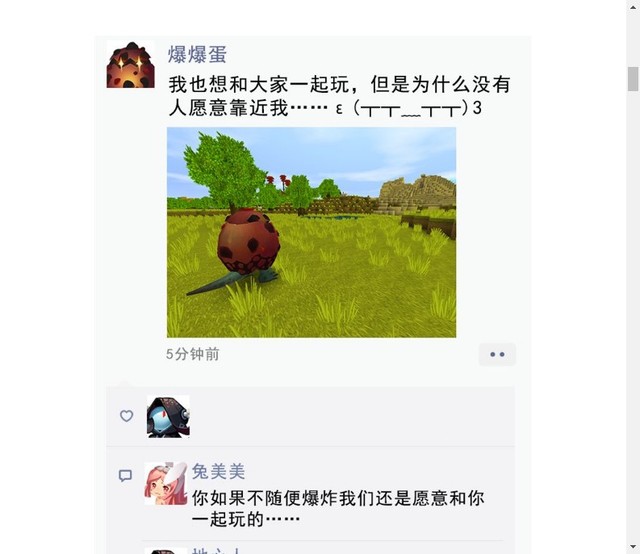Screen dimensions: 640x554
Task: Reply to 兔美美's comment about 爆炸
Action: coord(338,509)
